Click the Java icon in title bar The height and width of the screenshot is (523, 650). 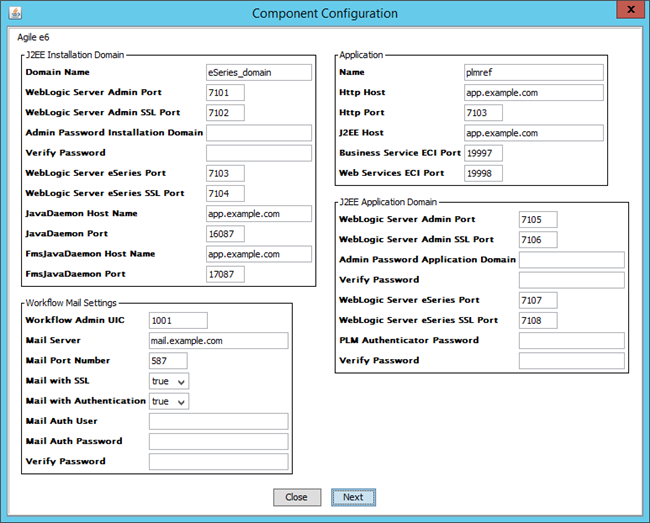[x=15, y=13]
